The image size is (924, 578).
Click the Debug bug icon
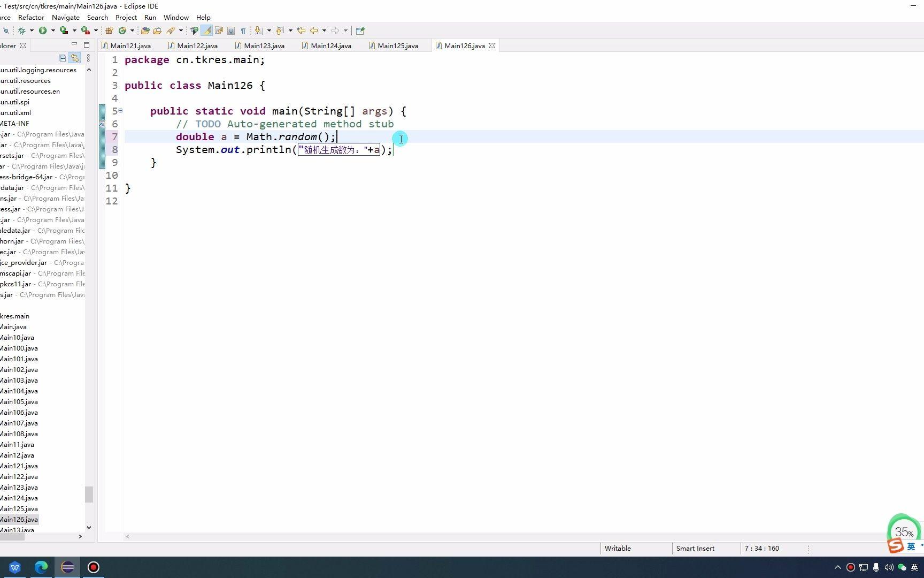coord(22,31)
